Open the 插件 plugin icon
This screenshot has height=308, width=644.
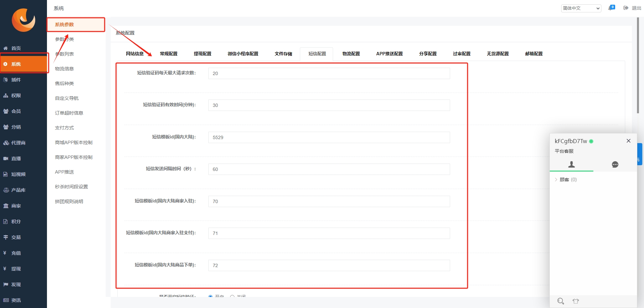click(x=6, y=80)
